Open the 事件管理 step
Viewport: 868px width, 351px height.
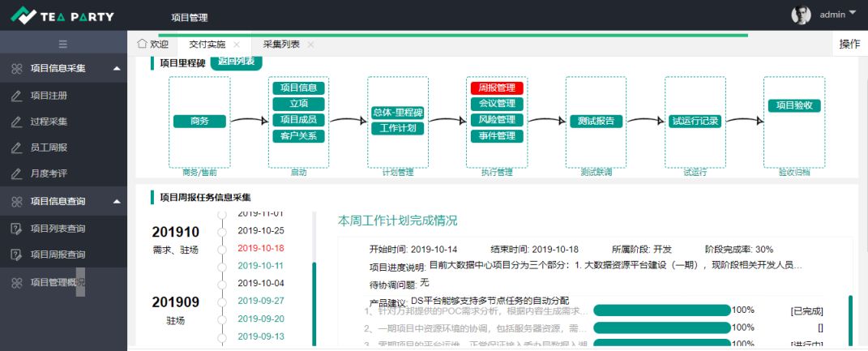point(497,135)
